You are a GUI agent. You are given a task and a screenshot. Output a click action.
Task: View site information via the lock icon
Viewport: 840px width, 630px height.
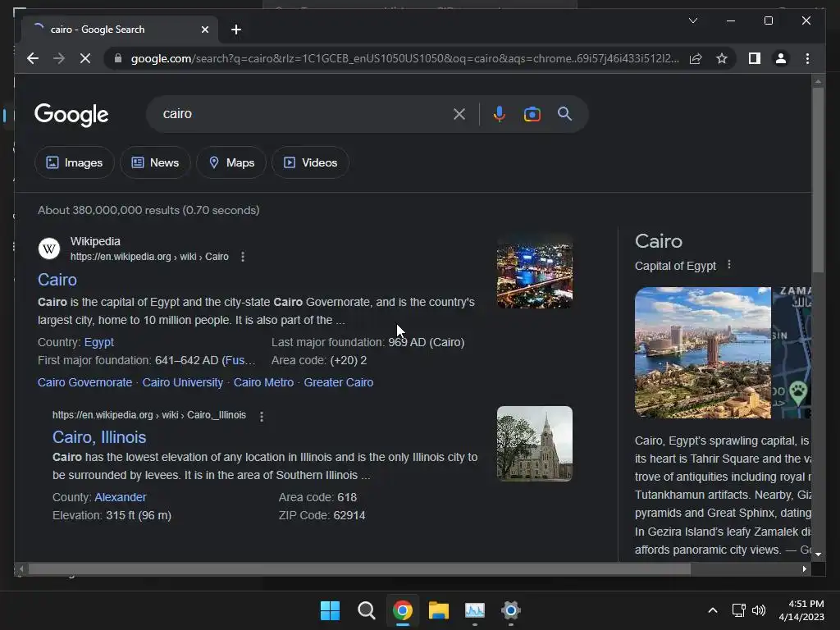[118, 58]
